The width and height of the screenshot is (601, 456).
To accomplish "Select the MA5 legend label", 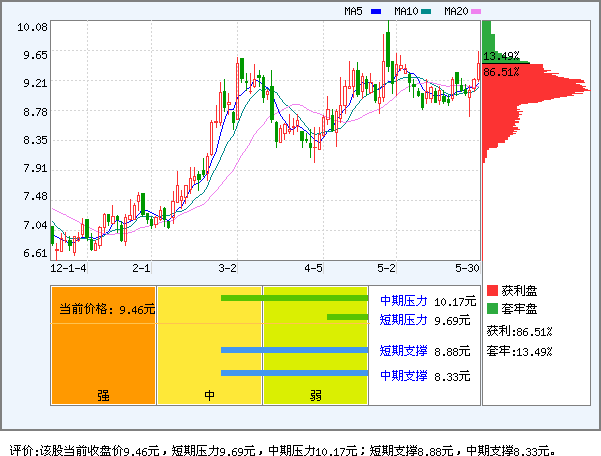I will tap(353, 11).
